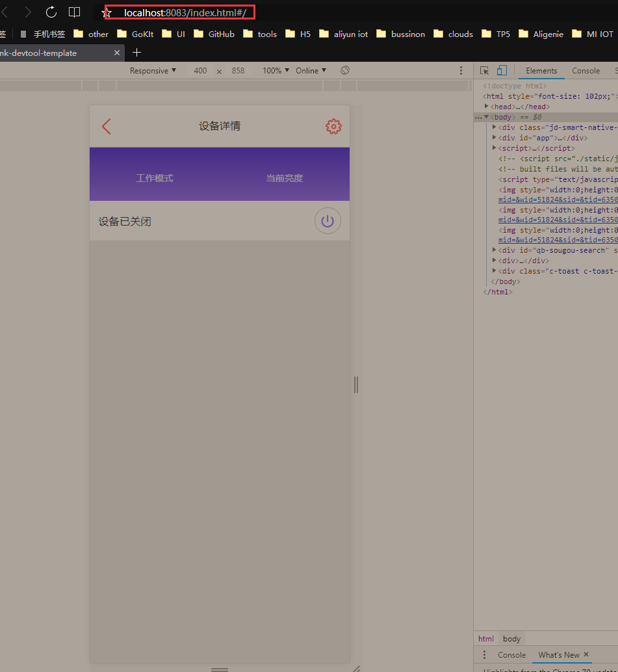
Task: Open the settings gear in the app header
Action: click(x=333, y=127)
